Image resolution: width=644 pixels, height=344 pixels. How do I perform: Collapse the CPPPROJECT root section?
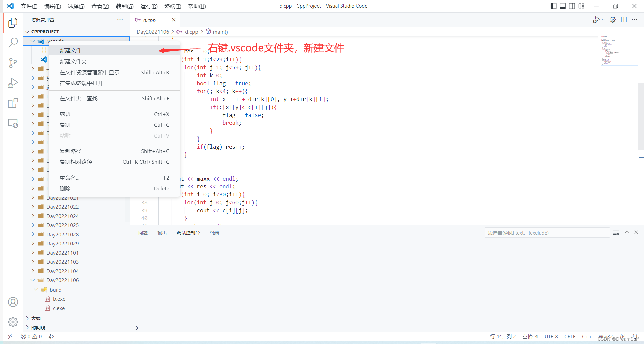27,32
